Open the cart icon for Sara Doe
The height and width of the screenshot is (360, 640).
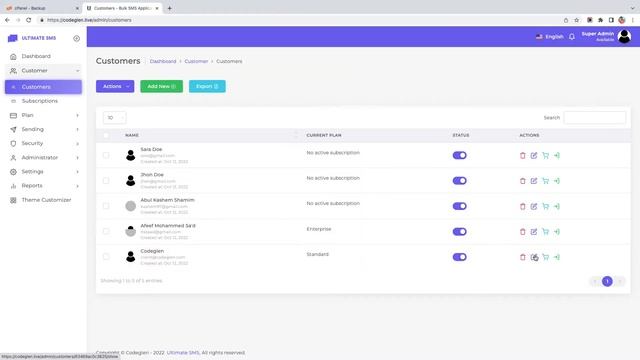point(545,156)
